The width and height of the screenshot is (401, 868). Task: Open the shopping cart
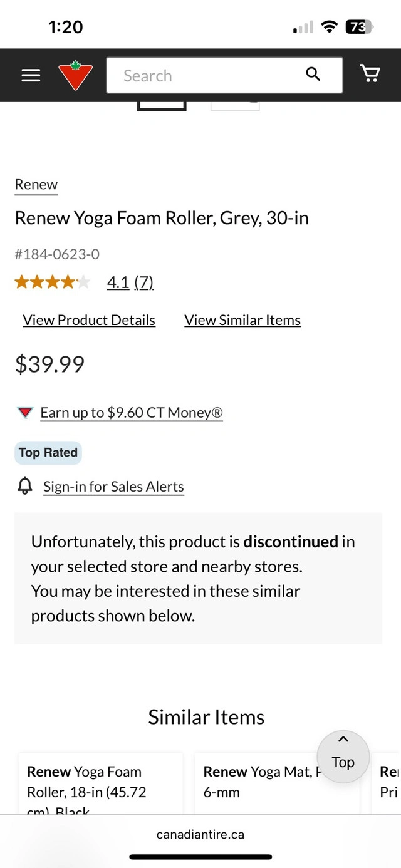[x=370, y=75]
